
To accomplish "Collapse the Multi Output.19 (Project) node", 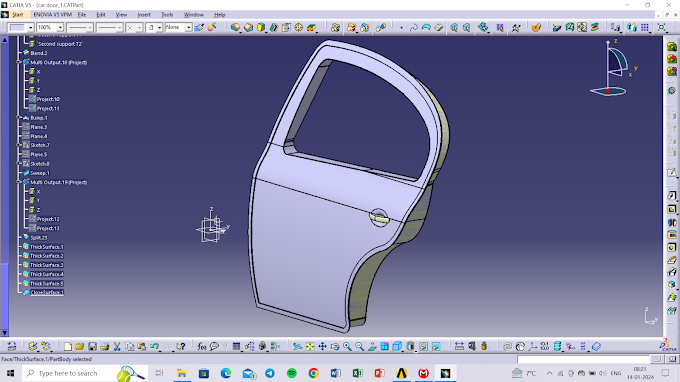I will 19,182.
